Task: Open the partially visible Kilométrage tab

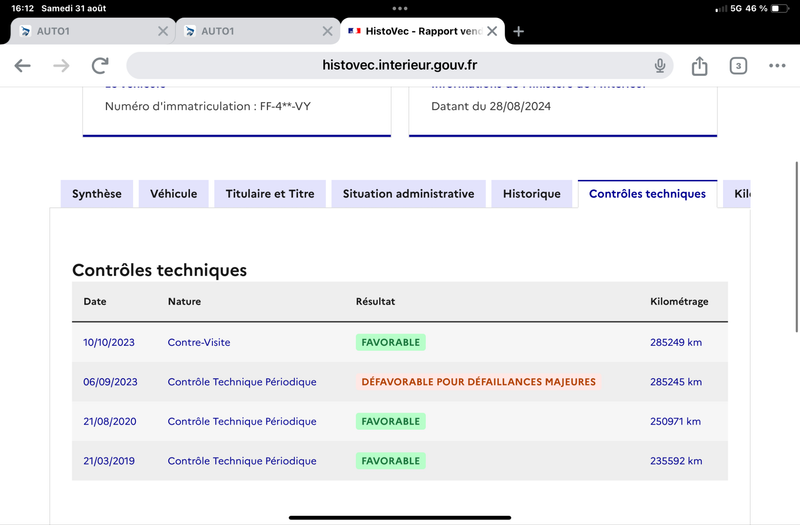Action: tap(737, 194)
